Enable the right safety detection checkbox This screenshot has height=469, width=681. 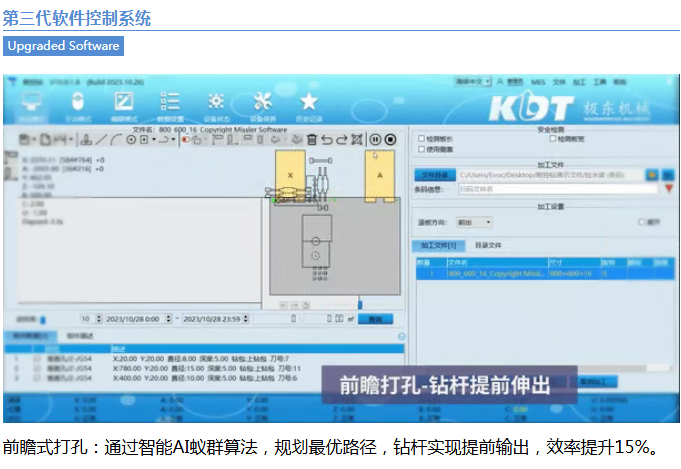[553, 139]
